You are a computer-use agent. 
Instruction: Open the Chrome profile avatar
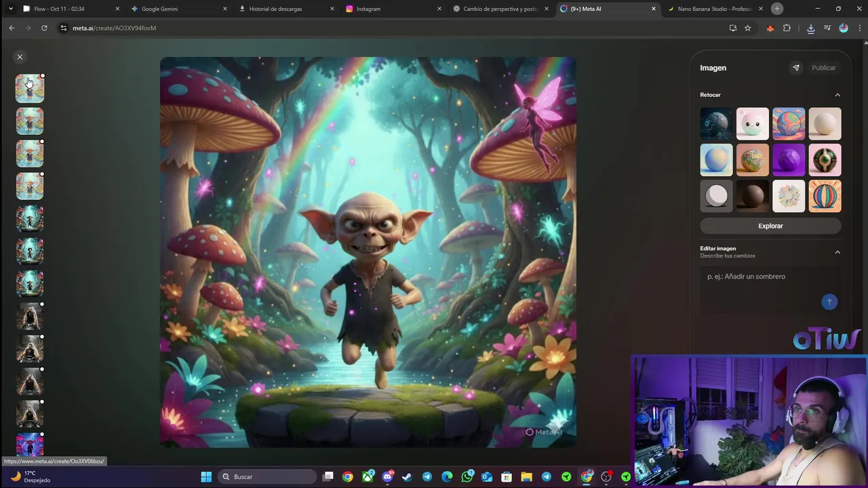pos(844,28)
